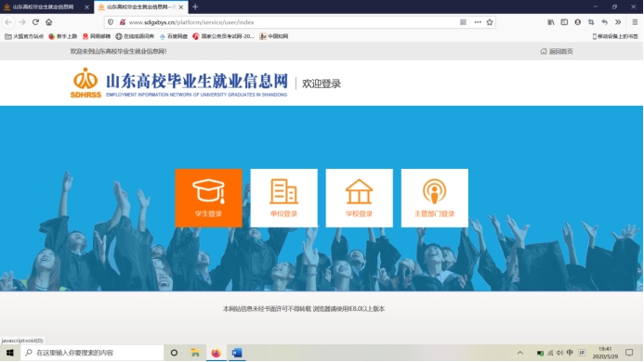The width and height of the screenshot is (644, 362).
Task: Open the page actions three-dot menu
Action: [478, 22]
